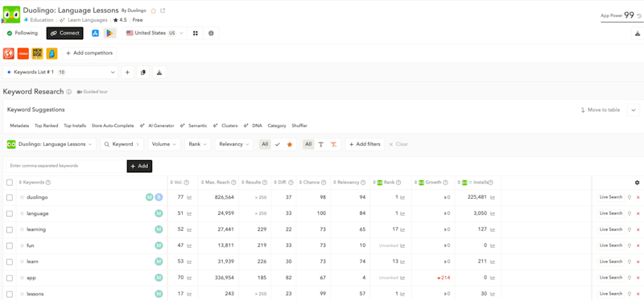This screenshot has height=301, width=644.
Task: Check the learn keyword checkbox
Action: click(x=10, y=262)
